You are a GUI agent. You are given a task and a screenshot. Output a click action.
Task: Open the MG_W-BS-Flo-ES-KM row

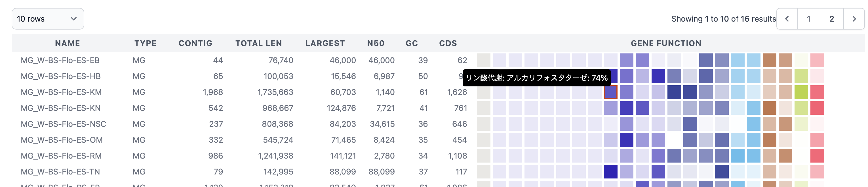pos(61,92)
